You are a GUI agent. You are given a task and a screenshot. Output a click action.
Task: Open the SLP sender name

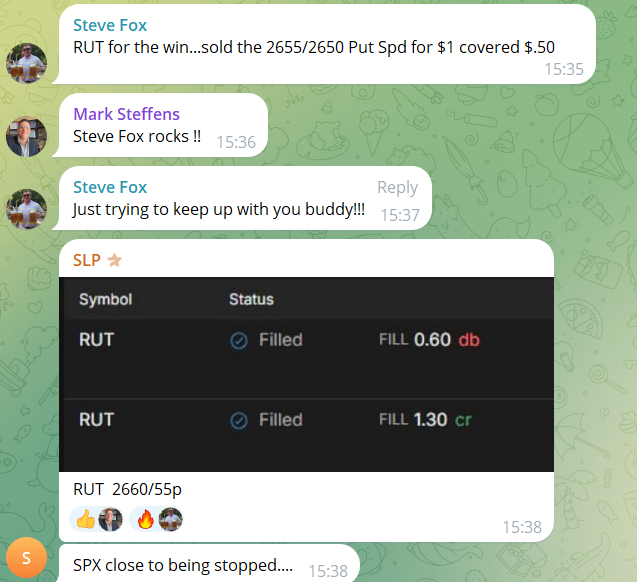(87, 260)
